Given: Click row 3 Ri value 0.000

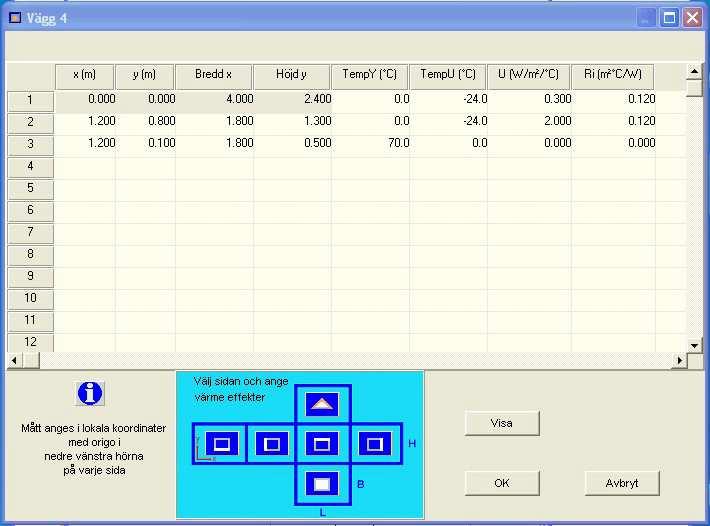Looking at the screenshot, I should (614, 145).
